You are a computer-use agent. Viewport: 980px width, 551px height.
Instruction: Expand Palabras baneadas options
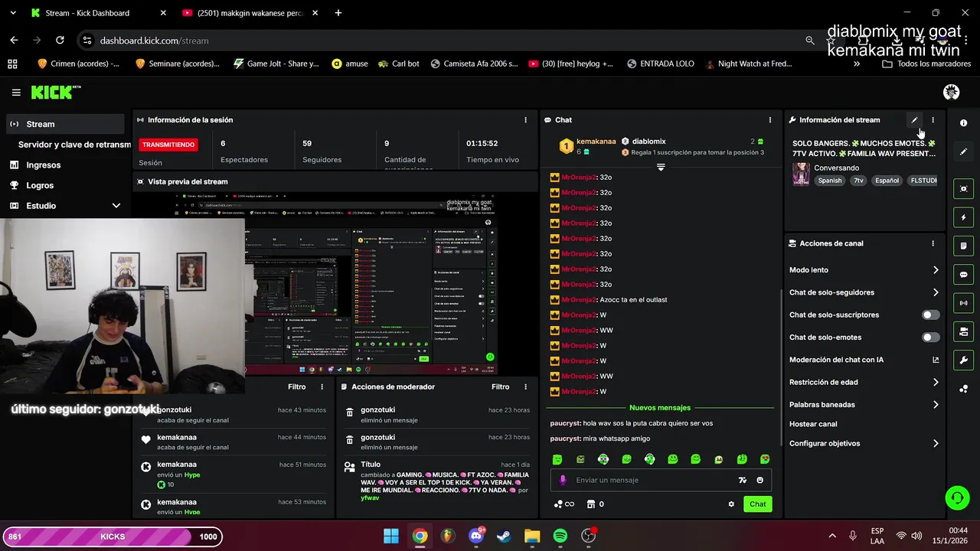tap(936, 404)
